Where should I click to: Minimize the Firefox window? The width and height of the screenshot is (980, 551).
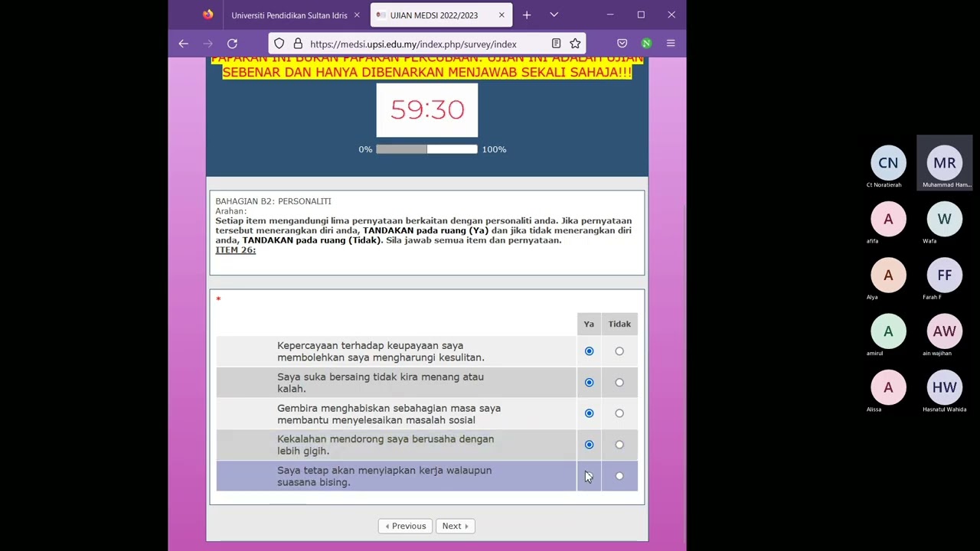click(x=610, y=15)
